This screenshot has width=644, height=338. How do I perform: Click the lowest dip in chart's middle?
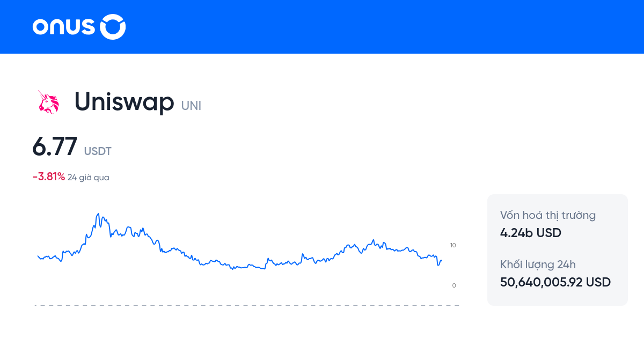coord(233,268)
